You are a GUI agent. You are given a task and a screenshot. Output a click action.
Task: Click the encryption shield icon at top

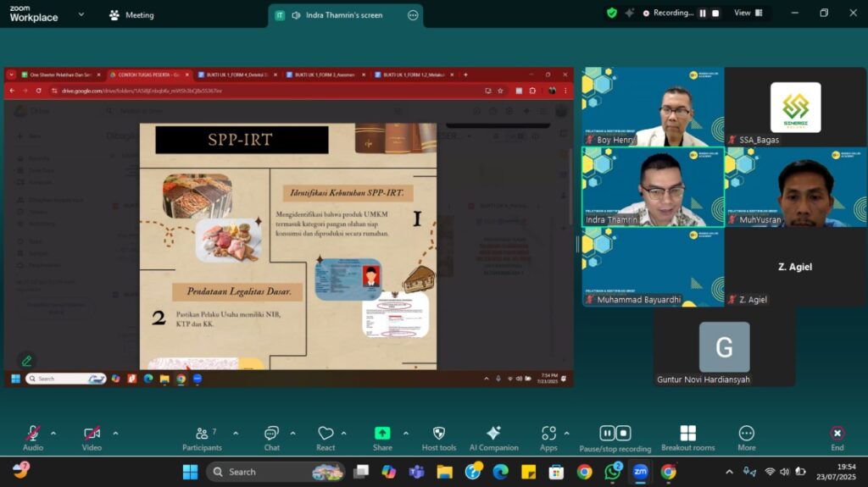611,14
